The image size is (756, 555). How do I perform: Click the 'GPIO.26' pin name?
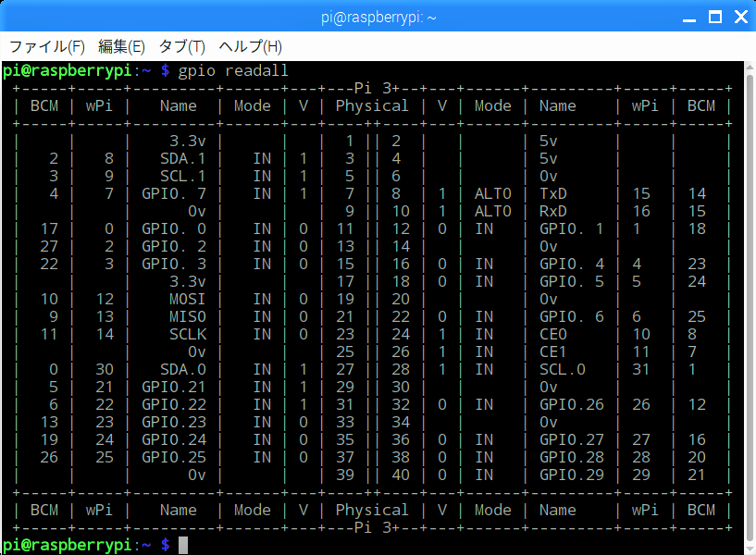coord(571,405)
